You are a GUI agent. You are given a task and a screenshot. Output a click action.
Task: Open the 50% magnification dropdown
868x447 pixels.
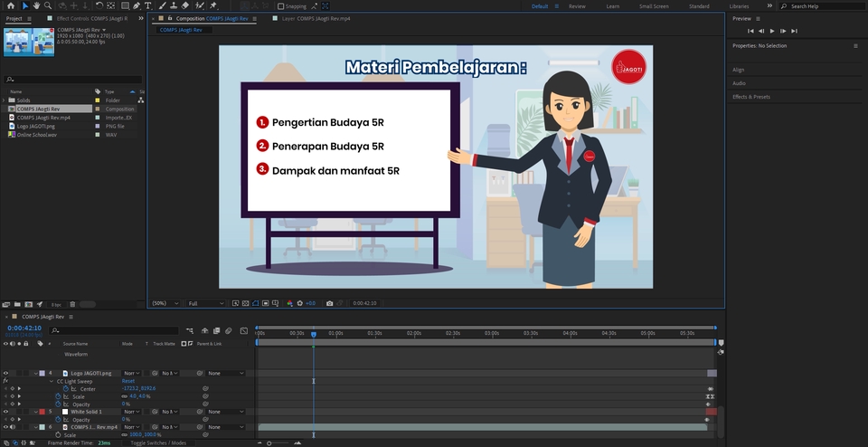tap(163, 303)
